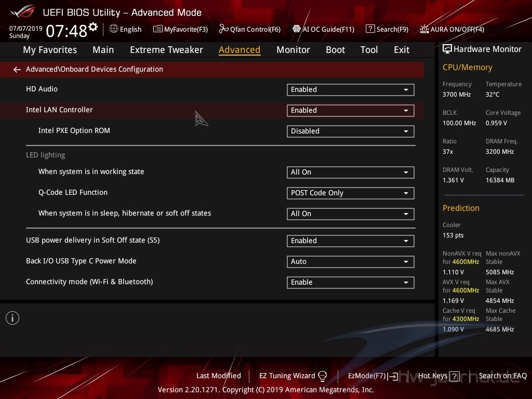This screenshot has width=532, height=399.
Task: Select Connectivity mode (Wi-Fi & Bluetooth) label
Action: pos(89,282)
